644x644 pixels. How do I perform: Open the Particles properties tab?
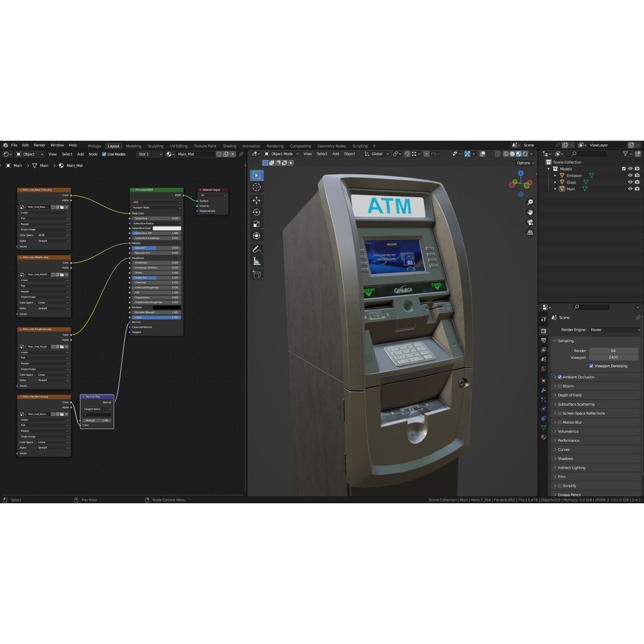[543, 400]
